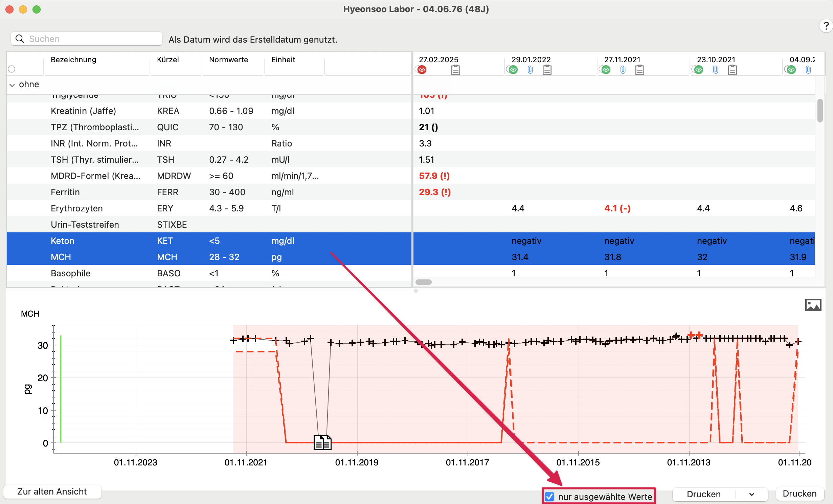This screenshot has height=504, width=833.
Task: Sort by Normwerte column header
Action: pos(228,60)
